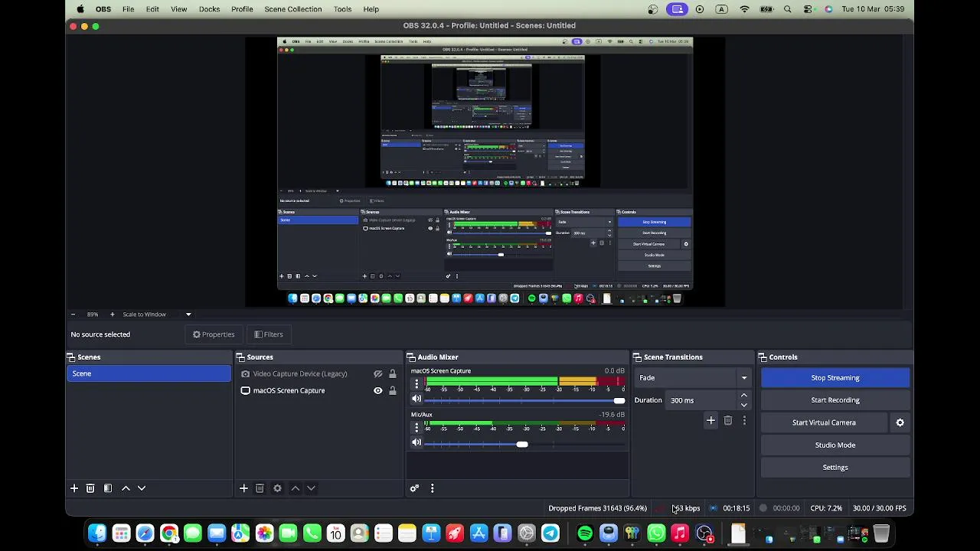Zoom in the preview with plus icon

(112, 315)
